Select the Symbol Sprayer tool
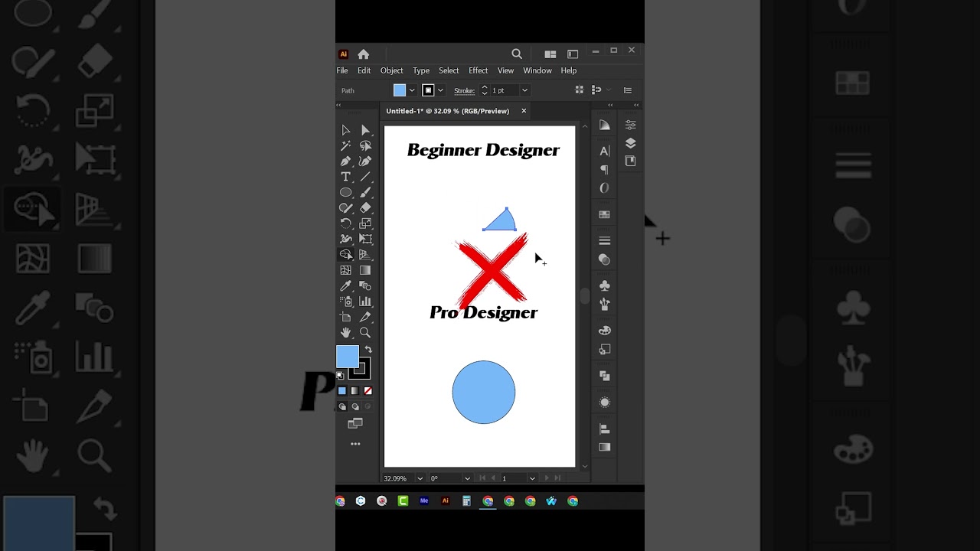This screenshot has width=980, height=551. [x=345, y=302]
